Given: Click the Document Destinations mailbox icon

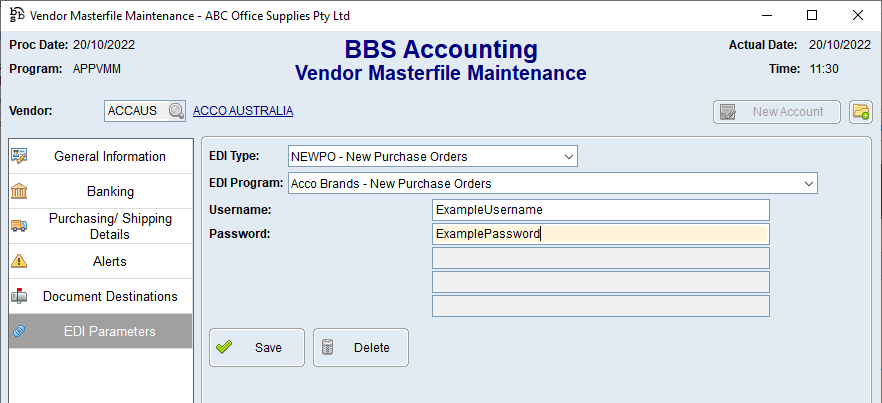Looking at the screenshot, I should tap(19, 296).
